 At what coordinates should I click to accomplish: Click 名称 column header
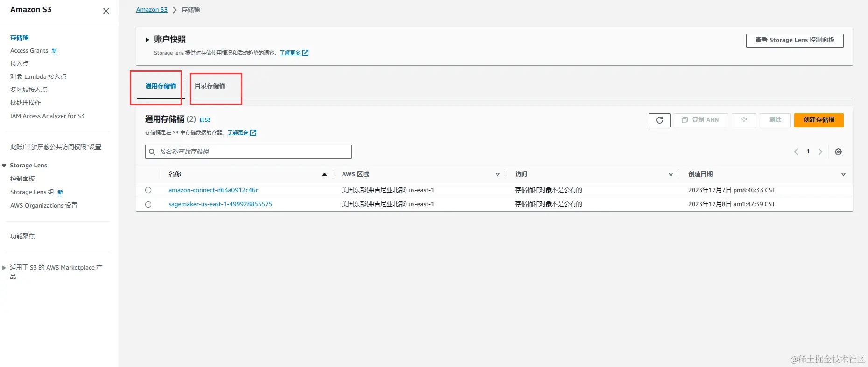pos(175,174)
